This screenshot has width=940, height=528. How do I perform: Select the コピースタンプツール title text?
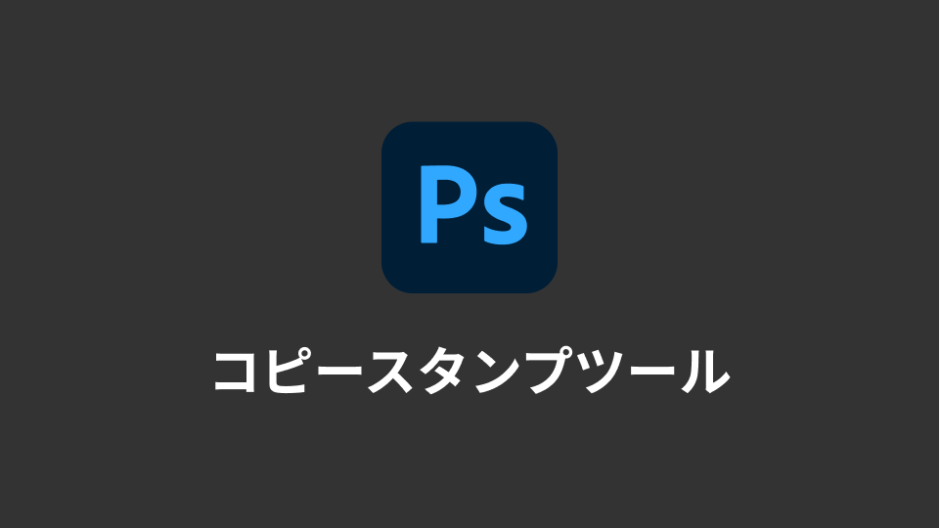(472, 370)
